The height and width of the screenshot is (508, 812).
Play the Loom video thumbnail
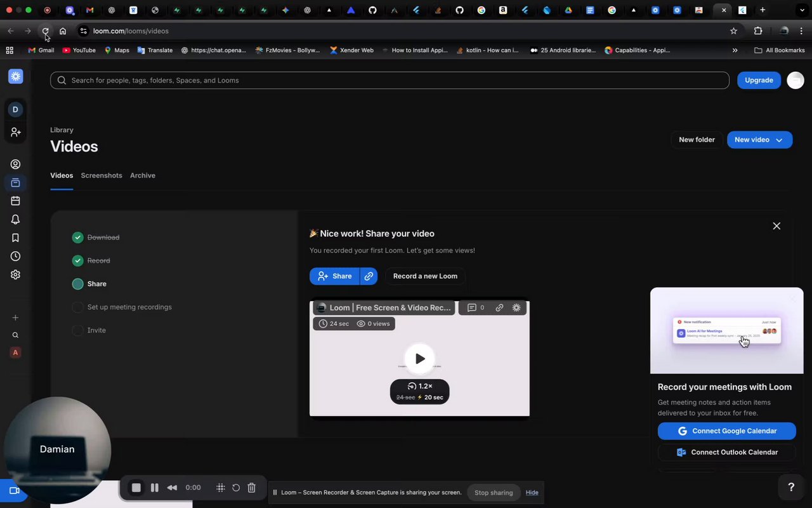point(419,359)
